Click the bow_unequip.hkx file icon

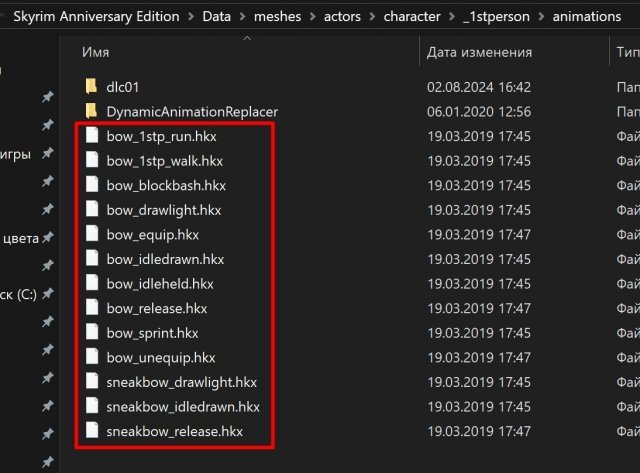92,357
